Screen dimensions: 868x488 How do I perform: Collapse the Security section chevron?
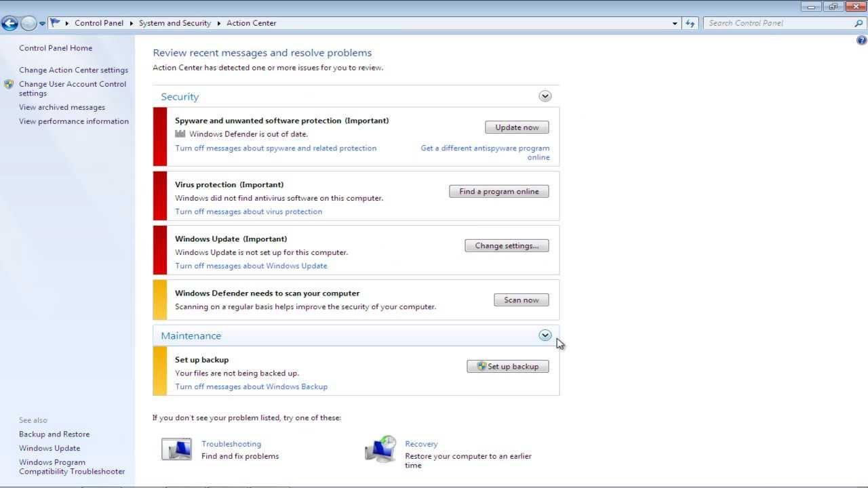pyautogui.click(x=545, y=96)
